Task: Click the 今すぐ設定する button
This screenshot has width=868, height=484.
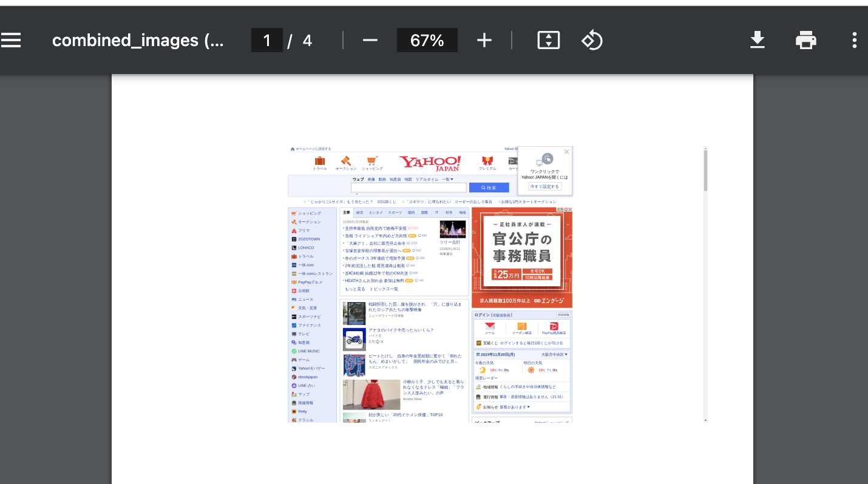Action: (544, 187)
